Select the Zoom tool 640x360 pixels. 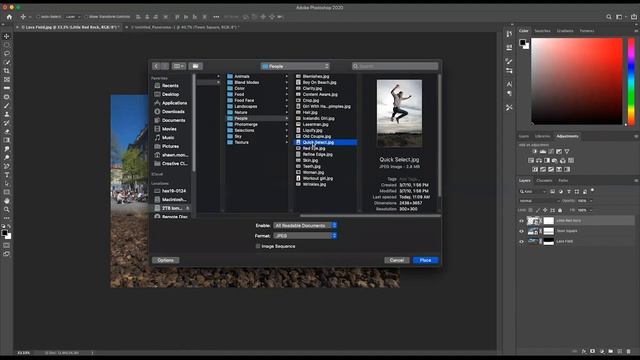pos(7,209)
